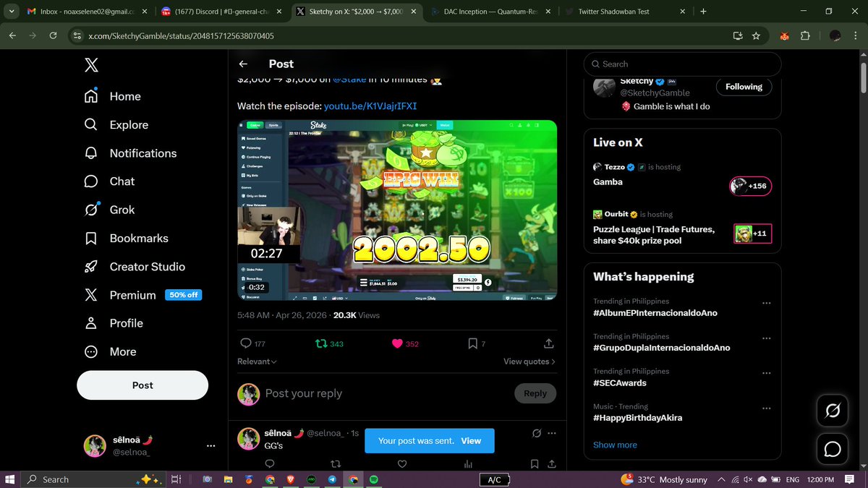Bookmark the GG's comment
This screenshot has height=488, width=868.
(534, 464)
